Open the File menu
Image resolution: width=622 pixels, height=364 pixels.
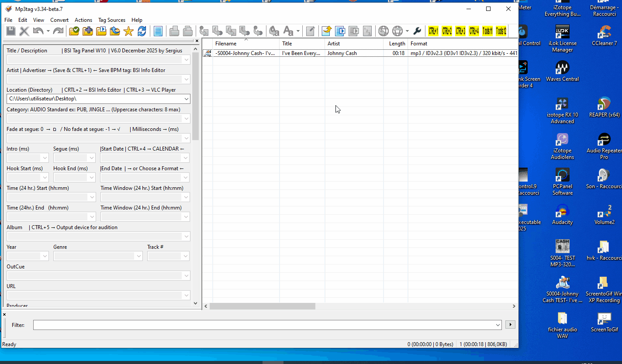pos(8,20)
